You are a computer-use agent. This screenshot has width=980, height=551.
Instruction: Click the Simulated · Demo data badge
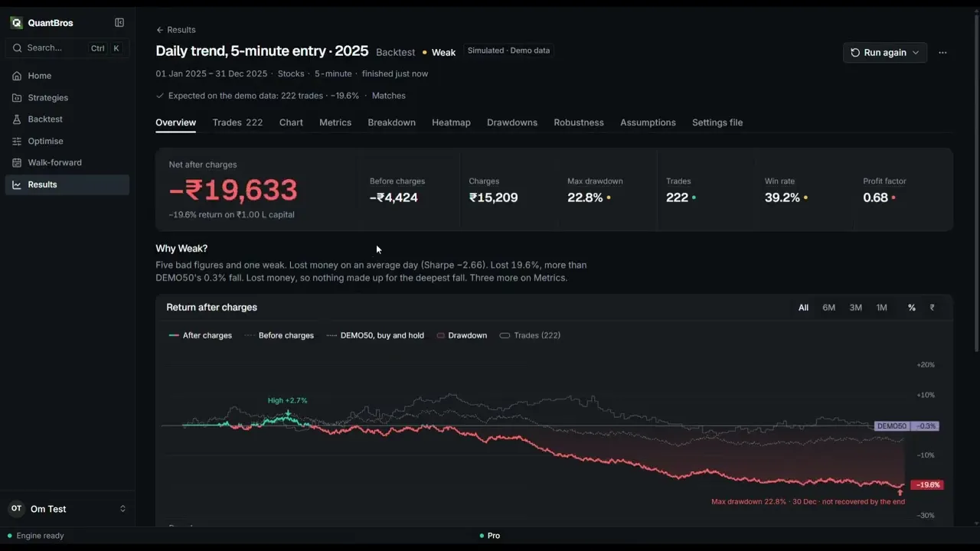(508, 51)
